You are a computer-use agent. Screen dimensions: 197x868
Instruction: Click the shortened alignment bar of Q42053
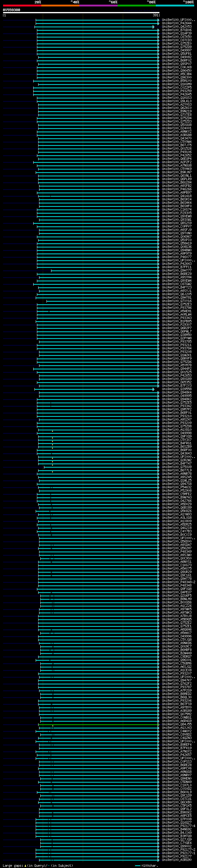pos(94,27)
